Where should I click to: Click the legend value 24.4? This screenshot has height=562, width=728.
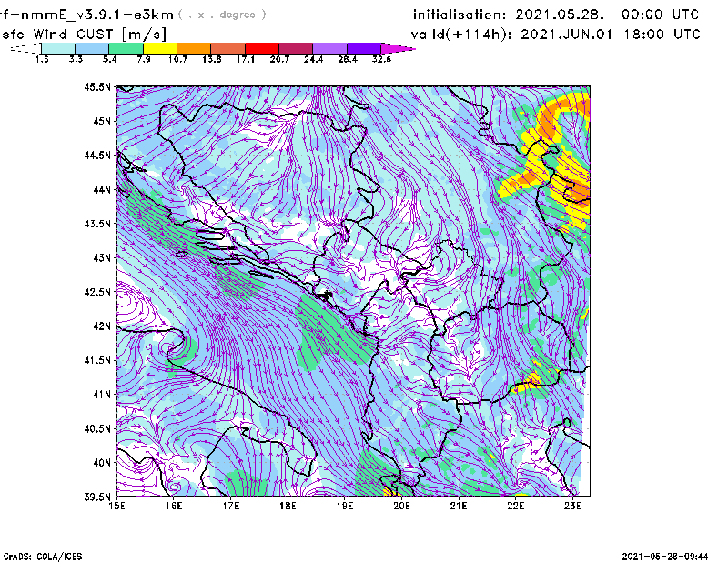313,59
